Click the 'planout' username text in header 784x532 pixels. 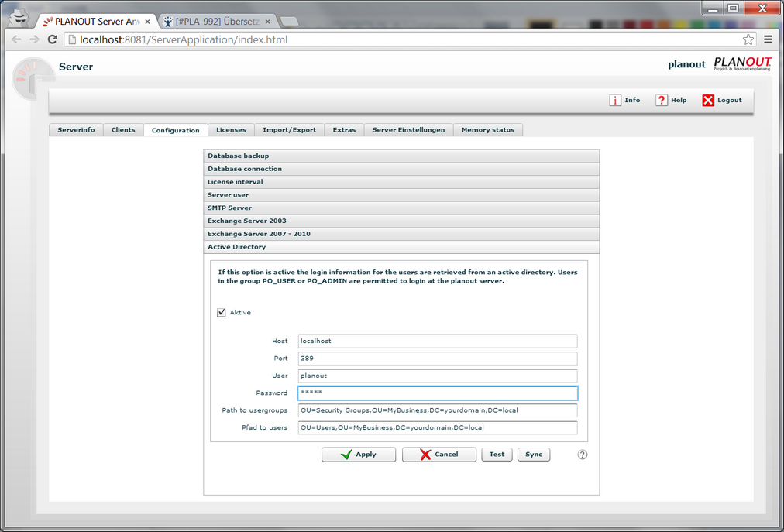point(686,64)
